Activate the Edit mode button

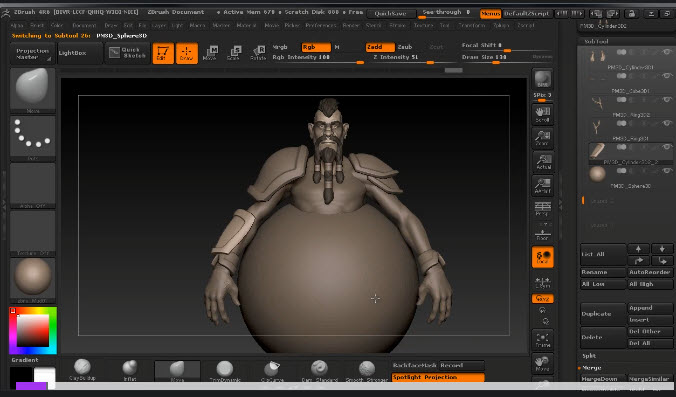click(x=163, y=53)
